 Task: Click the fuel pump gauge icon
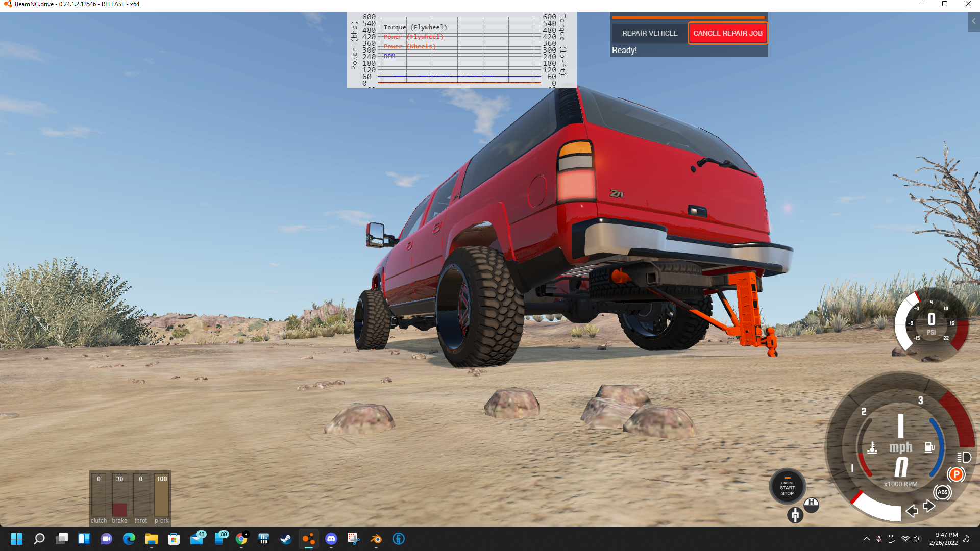coord(929,447)
